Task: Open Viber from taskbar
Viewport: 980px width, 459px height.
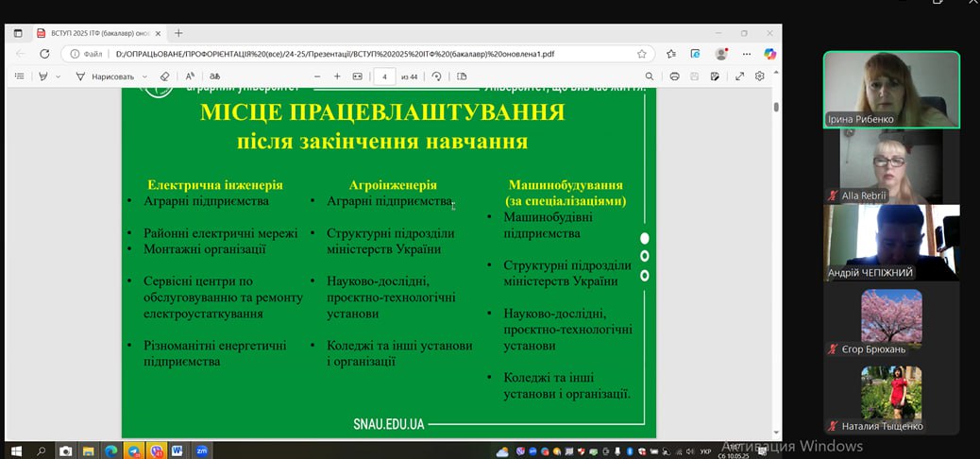Action: click(156, 450)
